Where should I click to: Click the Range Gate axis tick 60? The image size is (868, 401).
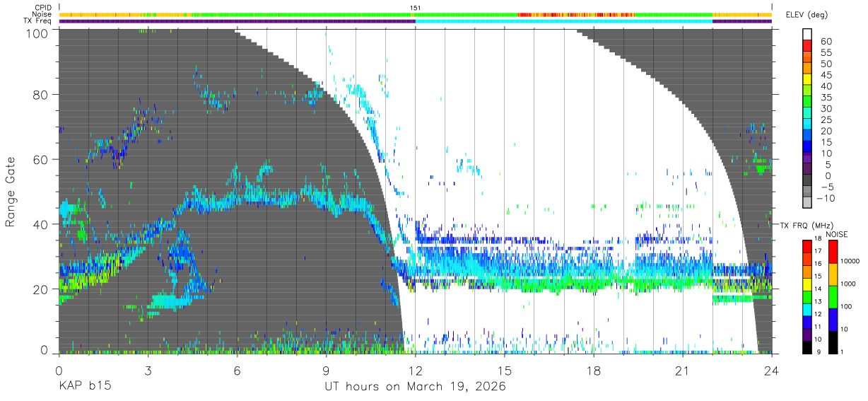41,159
